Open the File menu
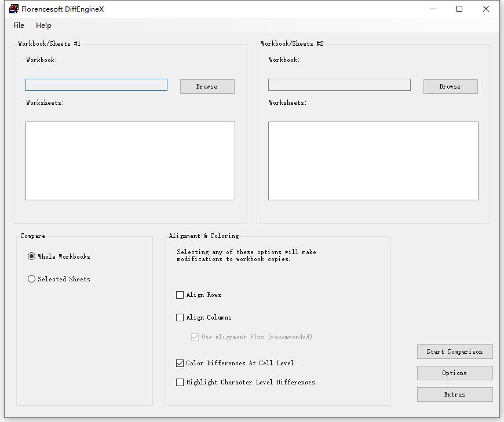504x422 pixels. 19,25
